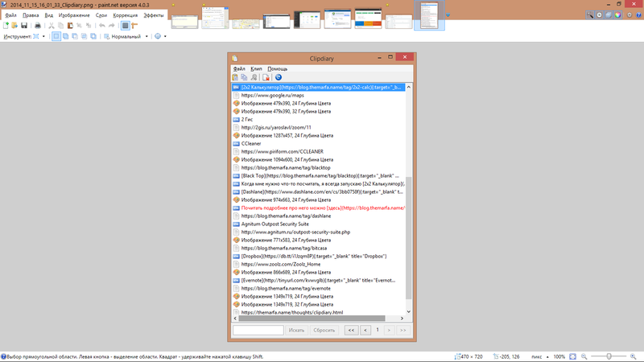
Task: Select the Subtract selection mode
Action: 75,36
